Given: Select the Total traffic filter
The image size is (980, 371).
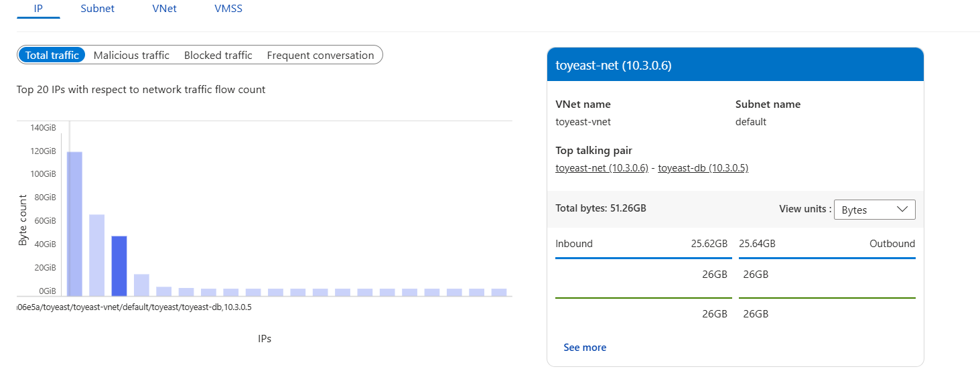Looking at the screenshot, I should coord(52,55).
